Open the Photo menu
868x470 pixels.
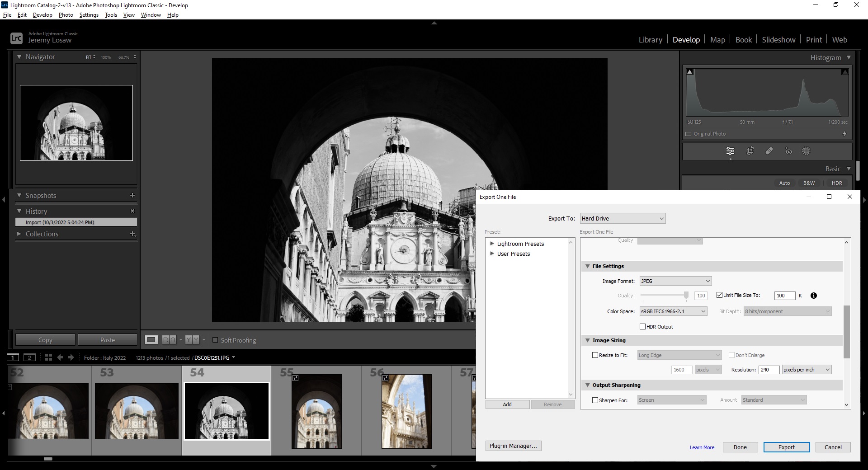tap(66, 15)
